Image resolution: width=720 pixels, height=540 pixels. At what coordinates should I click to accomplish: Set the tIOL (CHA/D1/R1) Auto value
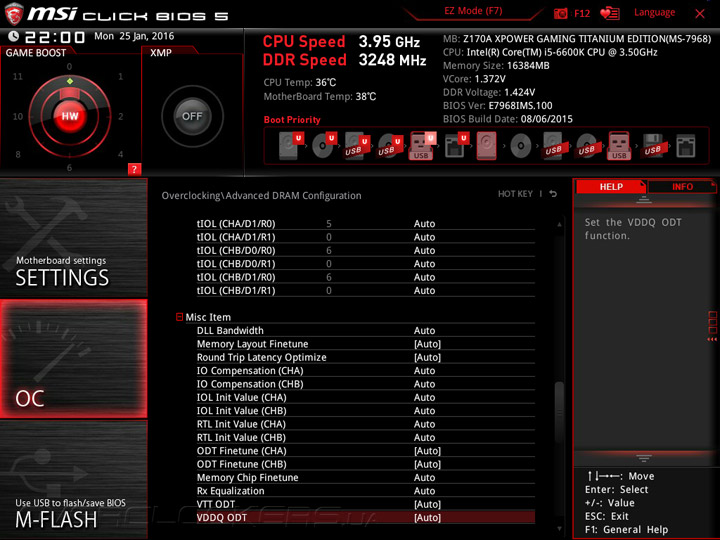pyautogui.click(x=424, y=237)
